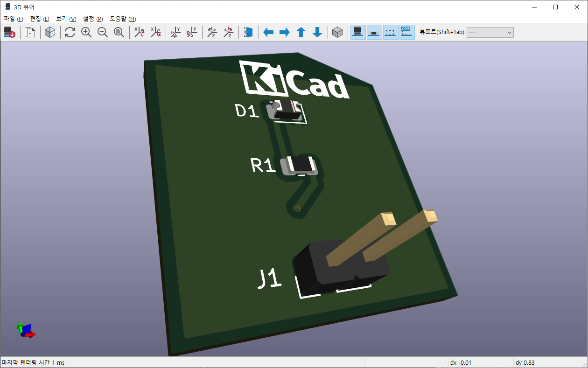The width and height of the screenshot is (588, 368).
Task: Toggle through-hole 3D models display
Action: (358, 32)
